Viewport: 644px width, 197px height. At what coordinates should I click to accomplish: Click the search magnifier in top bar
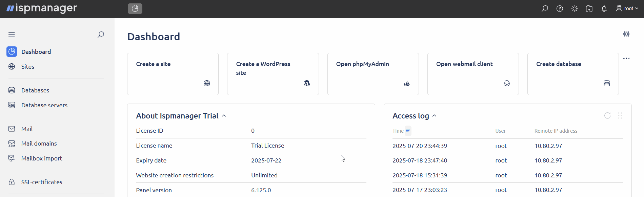[x=545, y=8]
